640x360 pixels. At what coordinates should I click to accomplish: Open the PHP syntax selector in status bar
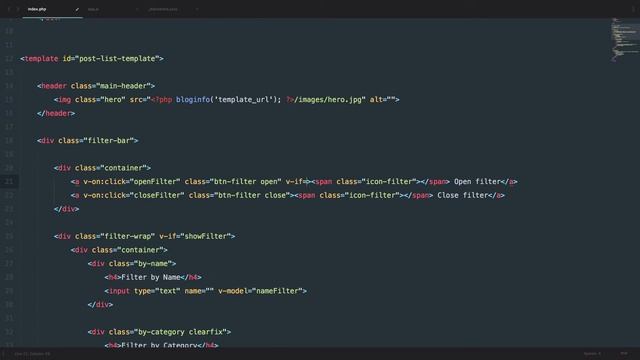(x=624, y=354)
